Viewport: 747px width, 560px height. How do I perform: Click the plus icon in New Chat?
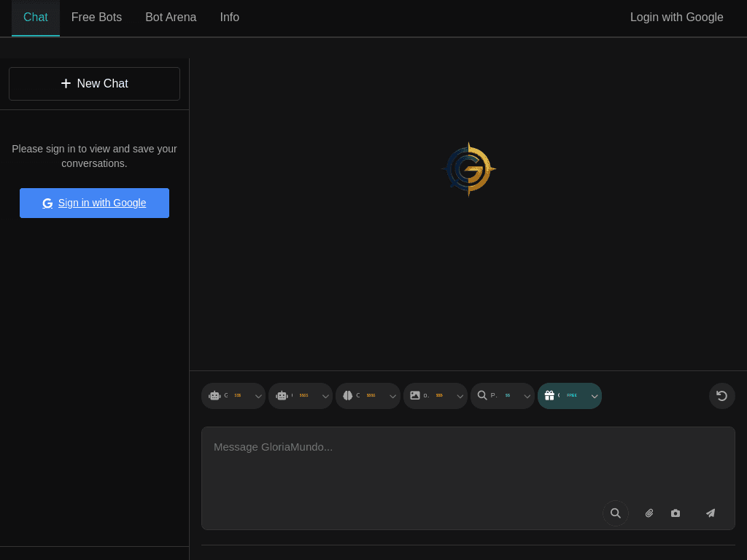point(66,83)
